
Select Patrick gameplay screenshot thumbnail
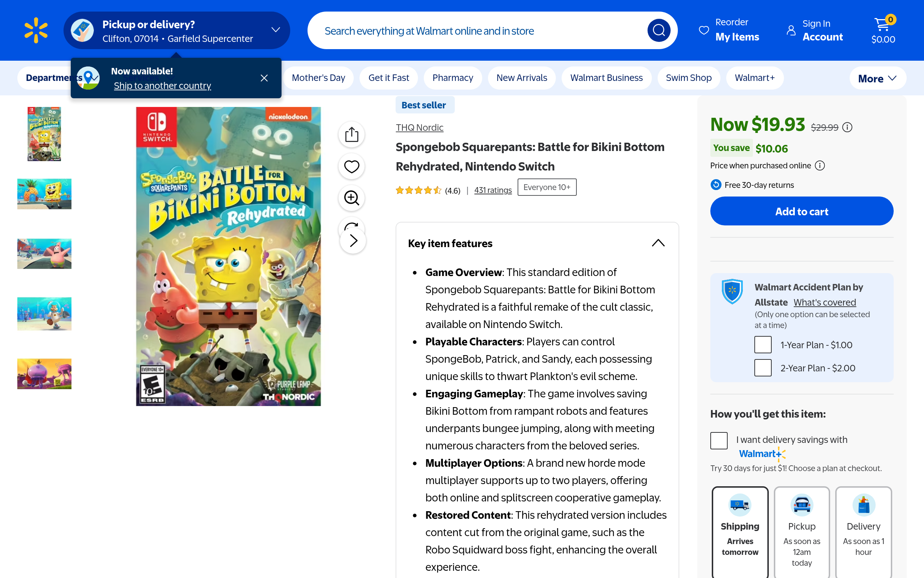tap(44, 254)
